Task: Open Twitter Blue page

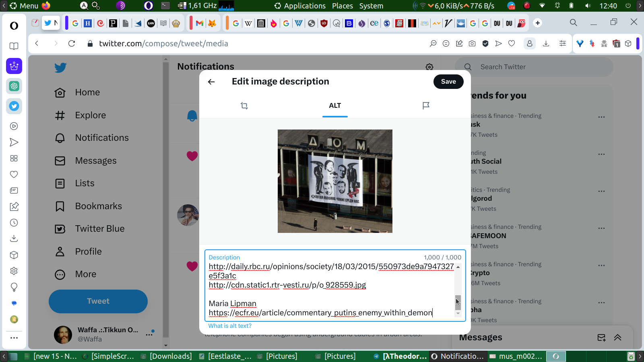Action: [x=90, y=229]
